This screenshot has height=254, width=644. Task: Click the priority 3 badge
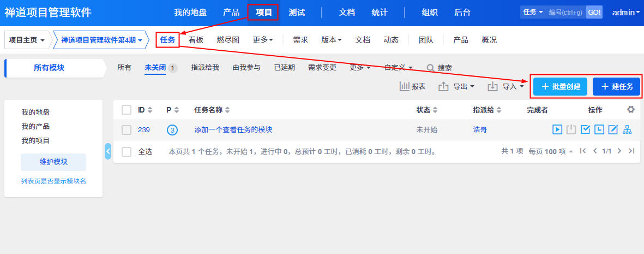coord(172,130)
